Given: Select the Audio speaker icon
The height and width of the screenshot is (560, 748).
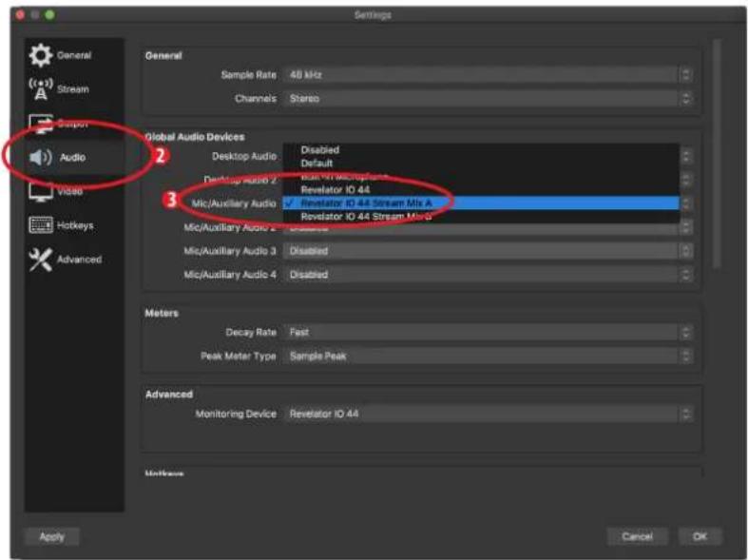Looking at the screenshot, I should 41,157.
